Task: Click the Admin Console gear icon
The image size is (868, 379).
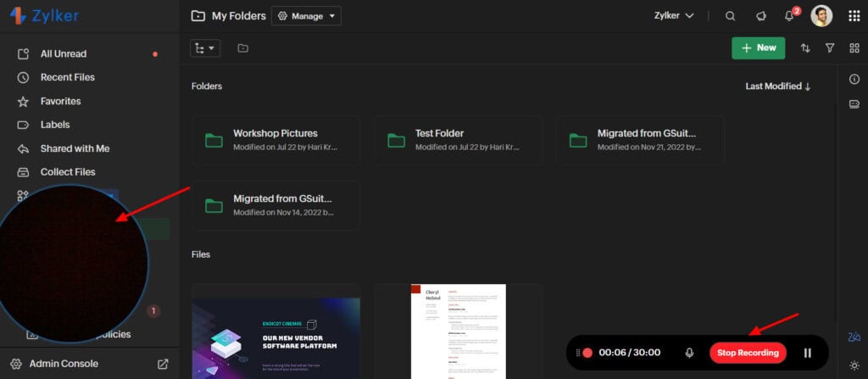Action: click(16, 364)
